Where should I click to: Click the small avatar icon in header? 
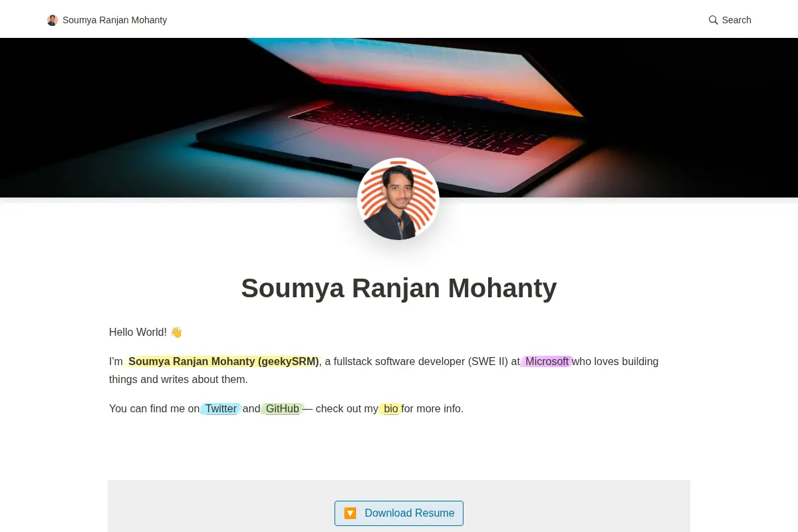tap(53, 20)
